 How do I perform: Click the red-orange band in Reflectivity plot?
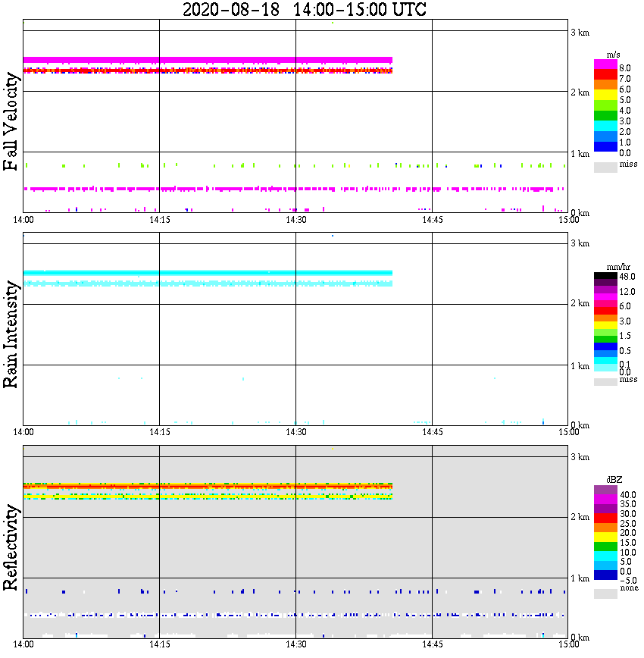tap(208, 487)
